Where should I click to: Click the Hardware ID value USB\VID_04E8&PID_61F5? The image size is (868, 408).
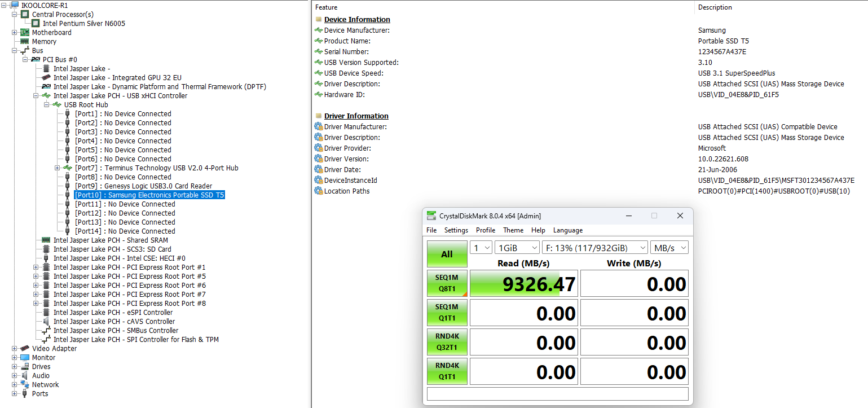(738, 94)
